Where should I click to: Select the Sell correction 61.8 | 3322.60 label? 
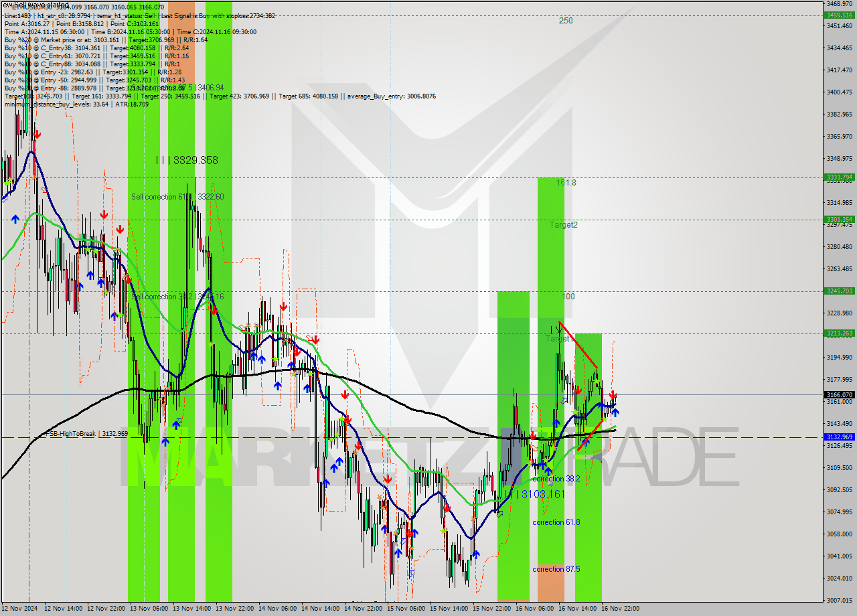(x=177, y=197)
